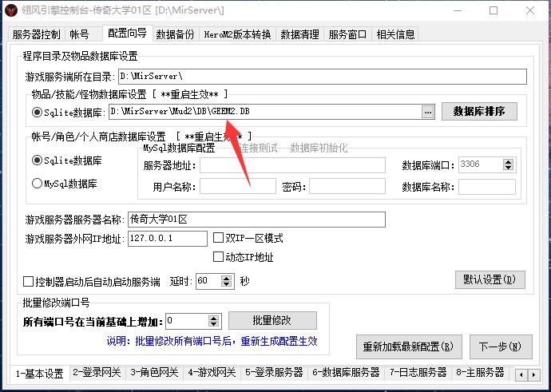Open the 数据清理 tab
Viewport: 551px width, 392px height.
click(x=299, y=34)
